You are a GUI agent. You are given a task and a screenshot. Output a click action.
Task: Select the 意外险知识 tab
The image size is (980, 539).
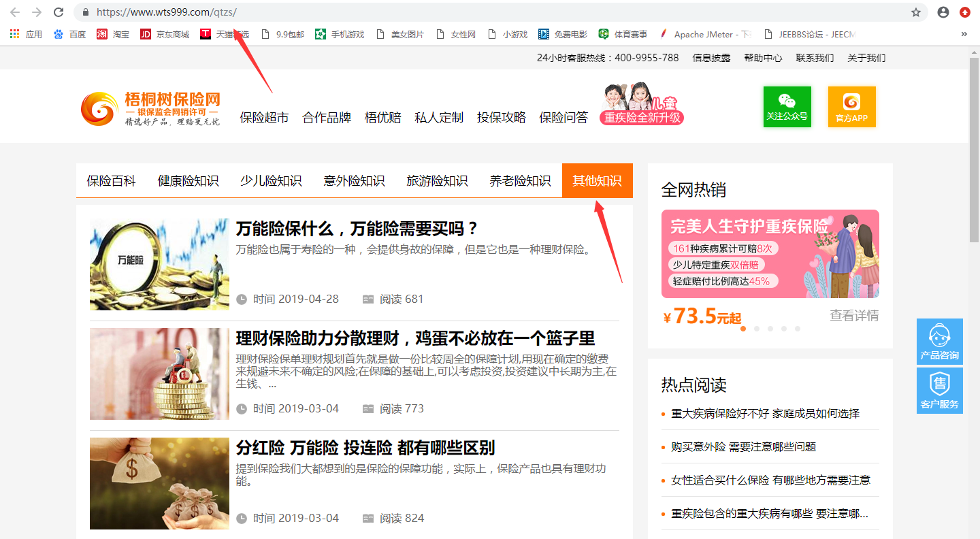pos(354,181)
